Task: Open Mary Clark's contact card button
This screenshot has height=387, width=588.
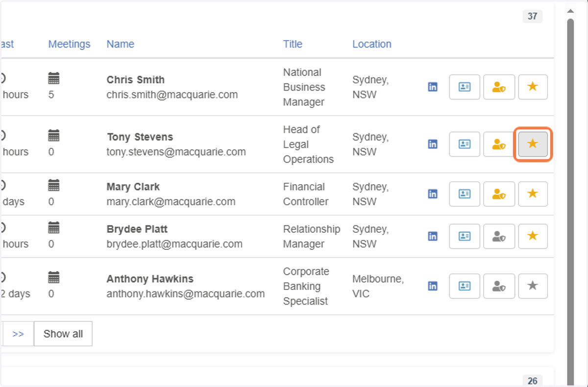Action: pyautogui.click(x=465, y=194)
